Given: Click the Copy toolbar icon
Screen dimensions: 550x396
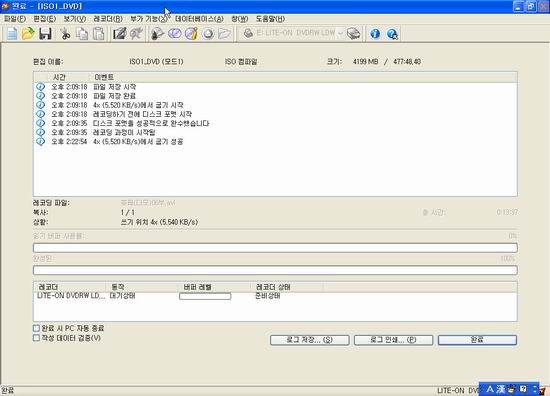Looking at the screenshot, I should click(82, 34).
